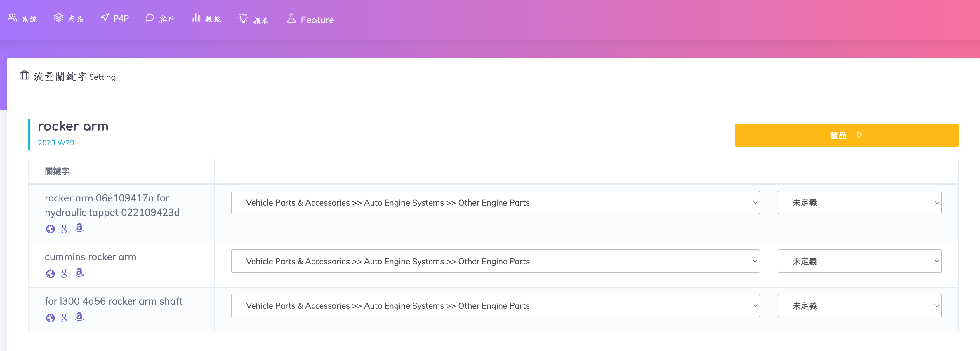The width and height of the screenshot is (980, 351).
Task: Click the 2023 W29 link
Action: (x=56, y=143)
